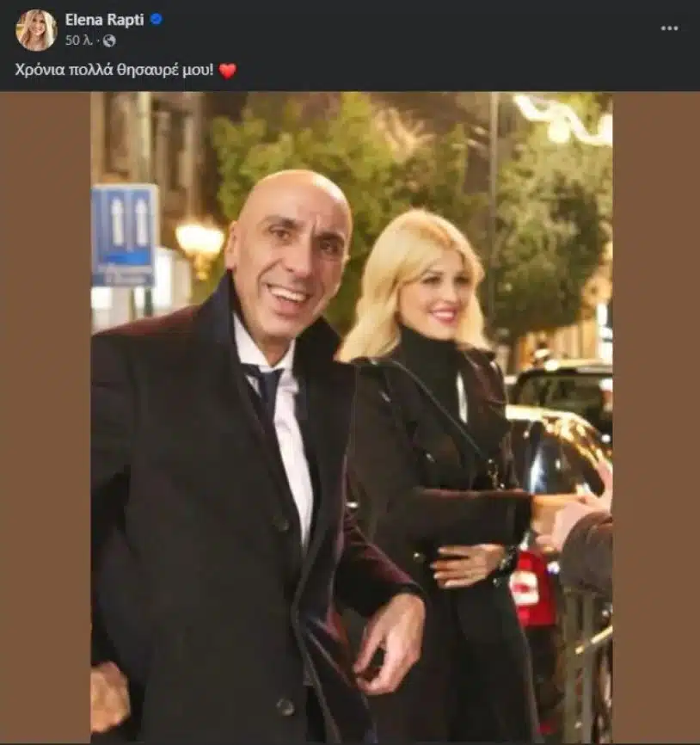The image size is (700, 745).
Task: Open the Elena Rapti profile name link
Action: tap(104, 20)
